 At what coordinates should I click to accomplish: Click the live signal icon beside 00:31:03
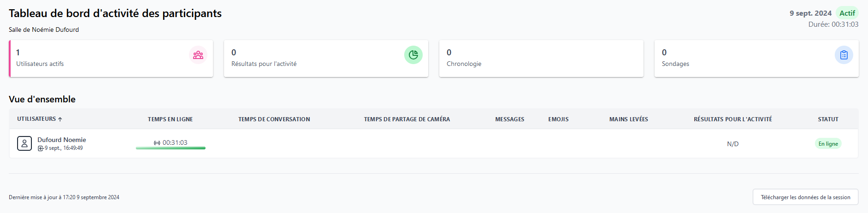(x=157, y=143)
